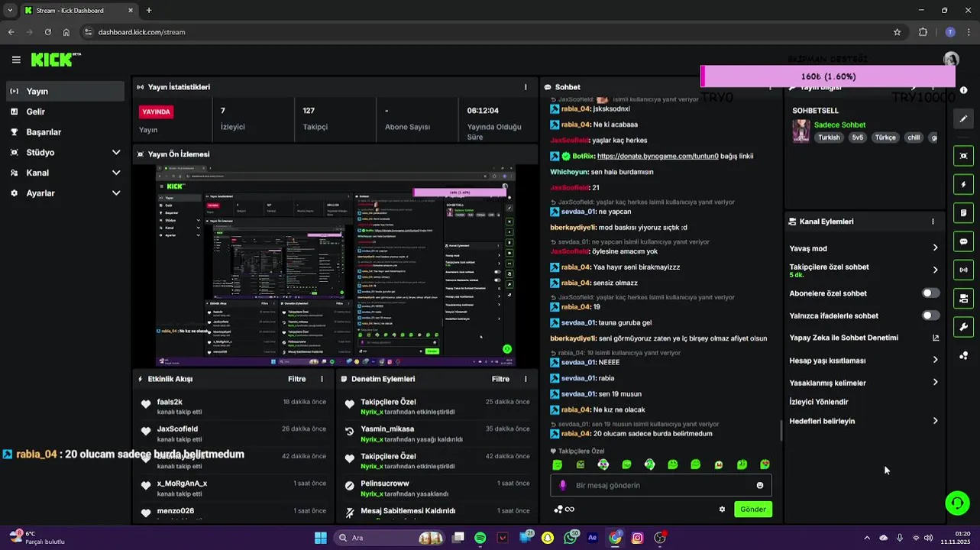Screen dimensions: 980x550
Task: Click the microphone icon in the message box
Action: pyautogui.click(x=563, y=485)
